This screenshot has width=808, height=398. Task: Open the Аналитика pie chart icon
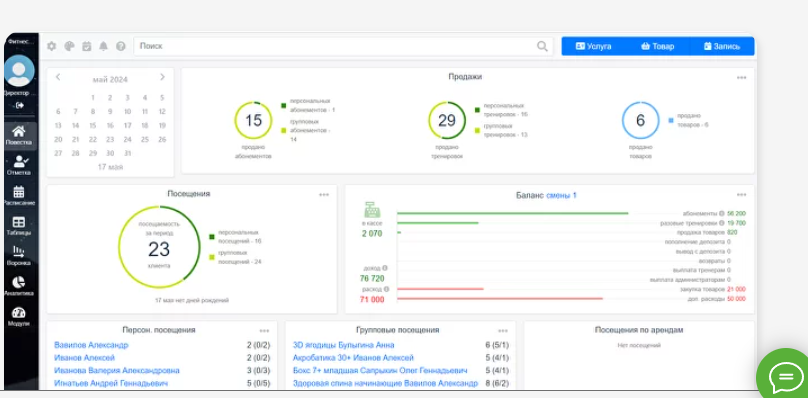coord(19,283)
